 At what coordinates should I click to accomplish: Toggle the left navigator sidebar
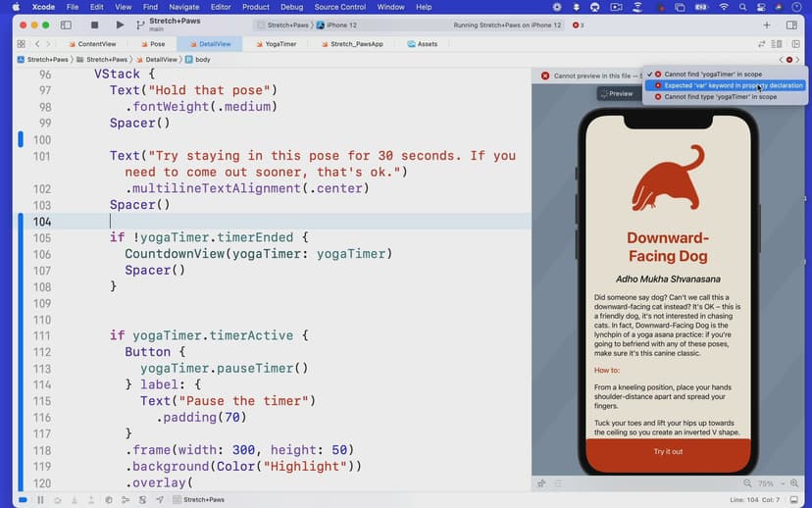pyautogui.click(x=66, y=25)
